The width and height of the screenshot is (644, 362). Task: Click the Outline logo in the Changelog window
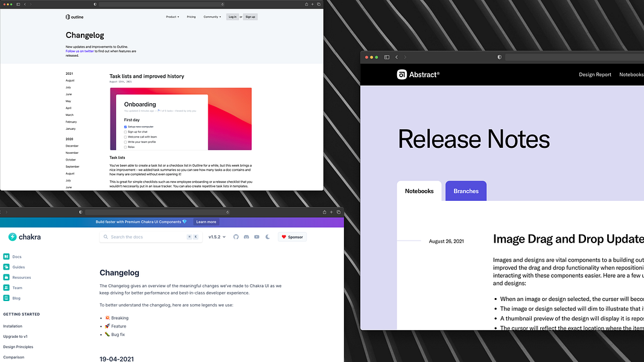pos(74,17)
